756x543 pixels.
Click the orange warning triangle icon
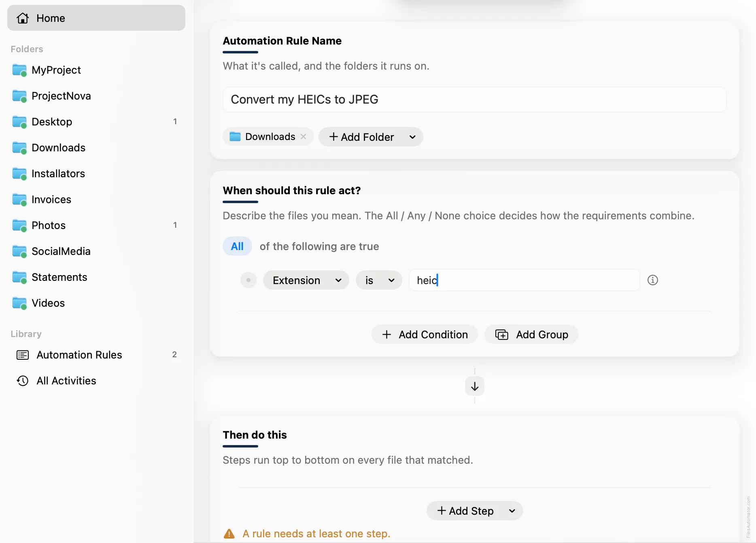coord(229,534)
